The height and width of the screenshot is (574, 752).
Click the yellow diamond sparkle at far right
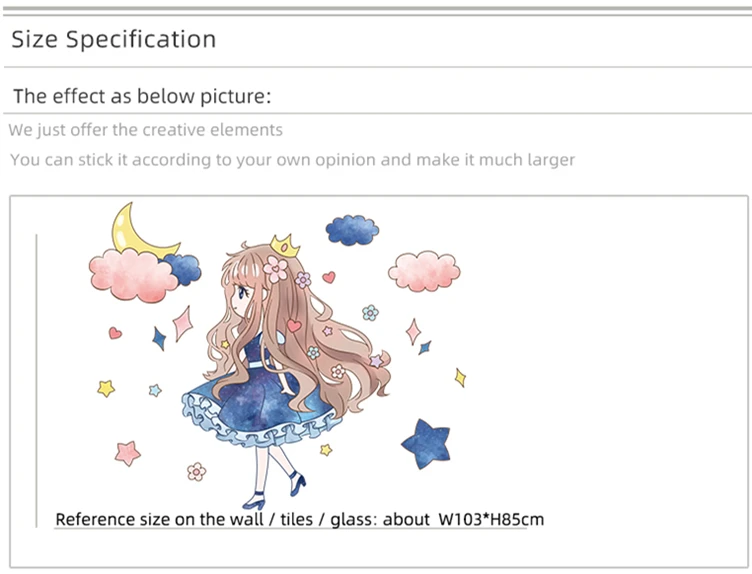click(x=460, y=377)
